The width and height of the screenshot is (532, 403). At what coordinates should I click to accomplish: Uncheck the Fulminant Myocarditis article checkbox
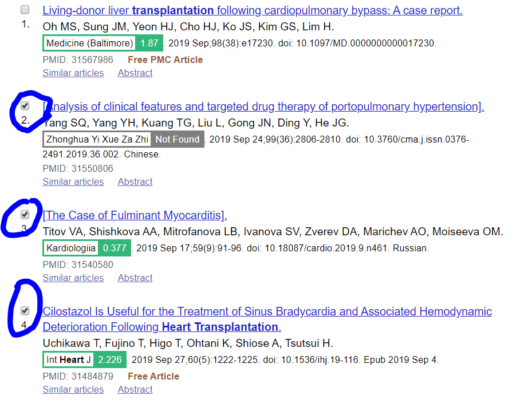[25, 215]
